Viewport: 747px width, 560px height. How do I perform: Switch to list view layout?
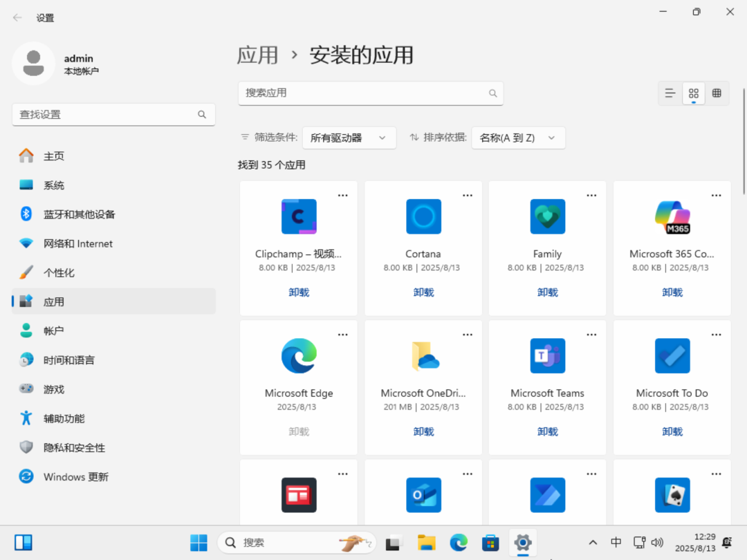click(670, 93)
